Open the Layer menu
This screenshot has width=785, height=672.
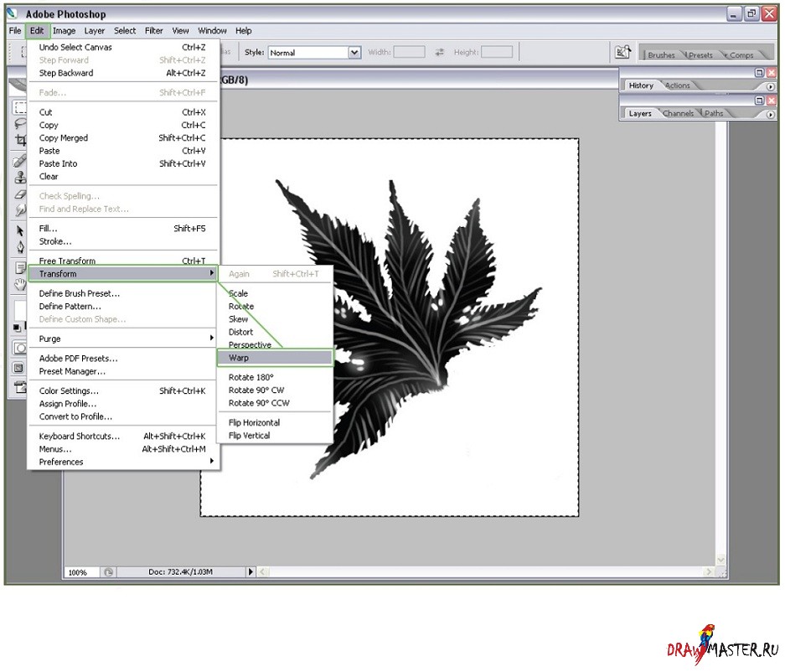[x=95, y=30]
